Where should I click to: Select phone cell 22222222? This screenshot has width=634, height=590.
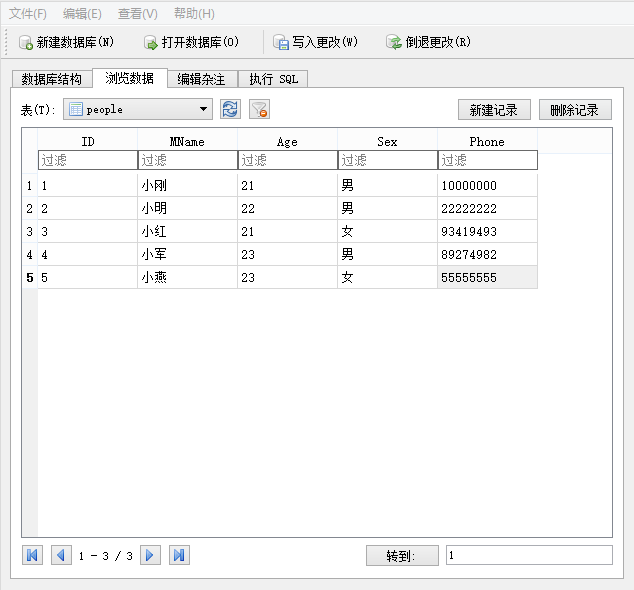pos(488,209)
